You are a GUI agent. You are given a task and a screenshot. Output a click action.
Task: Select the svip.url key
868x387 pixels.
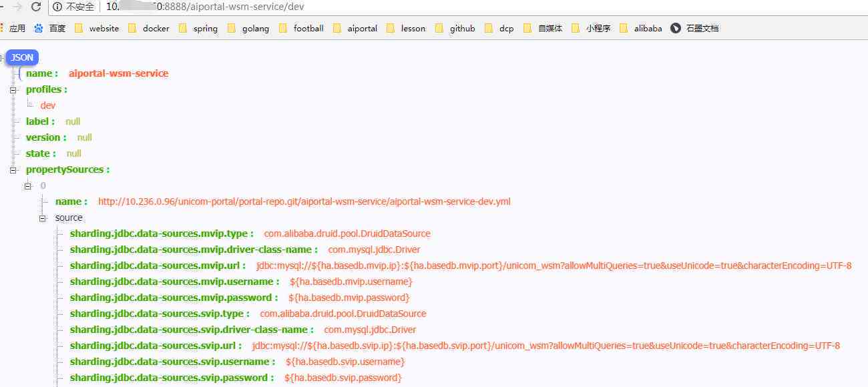[156, 346]
